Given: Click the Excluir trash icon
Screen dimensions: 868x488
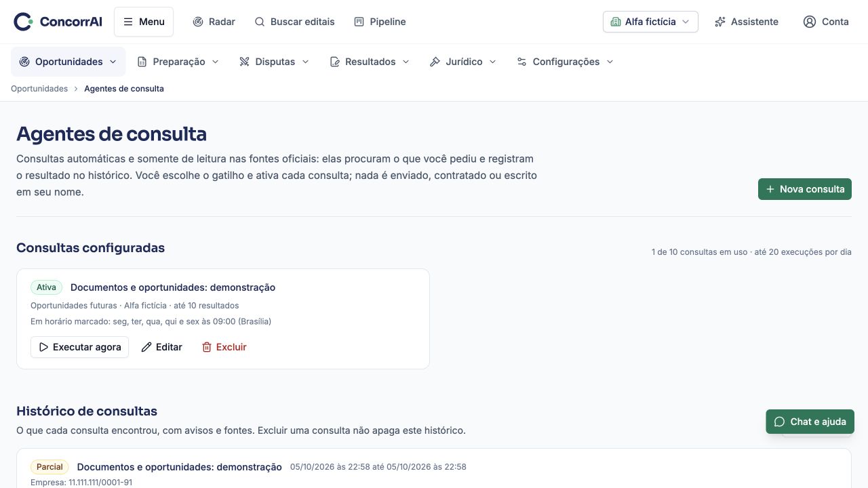Looking at the screenshot, I should (207, 347).
